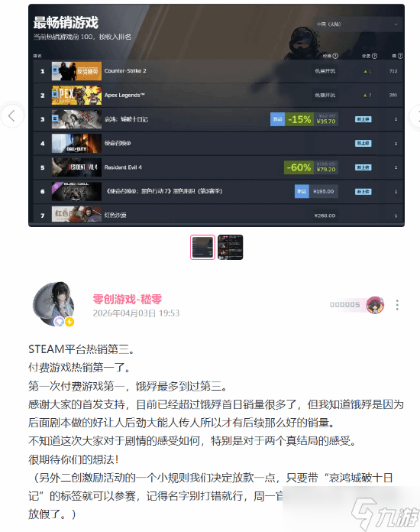
Task: Click the yellow lightning badge on avatar
Action: pos(69,321)
